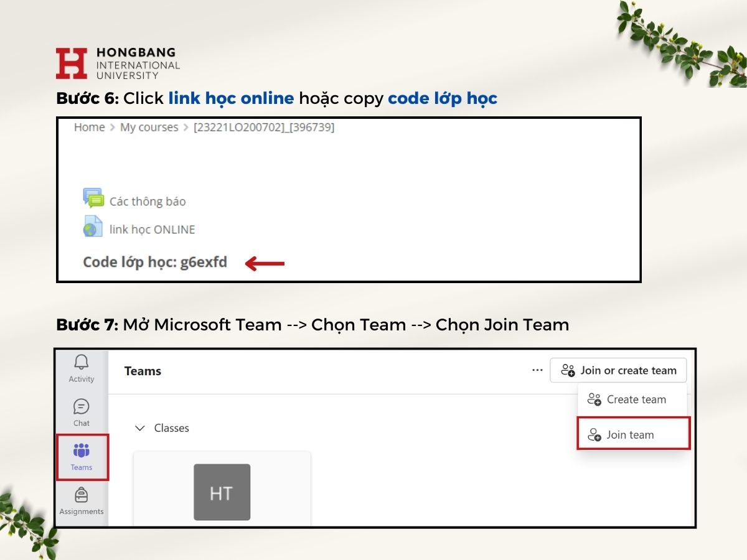Open the link học ONLINE link

153,230
